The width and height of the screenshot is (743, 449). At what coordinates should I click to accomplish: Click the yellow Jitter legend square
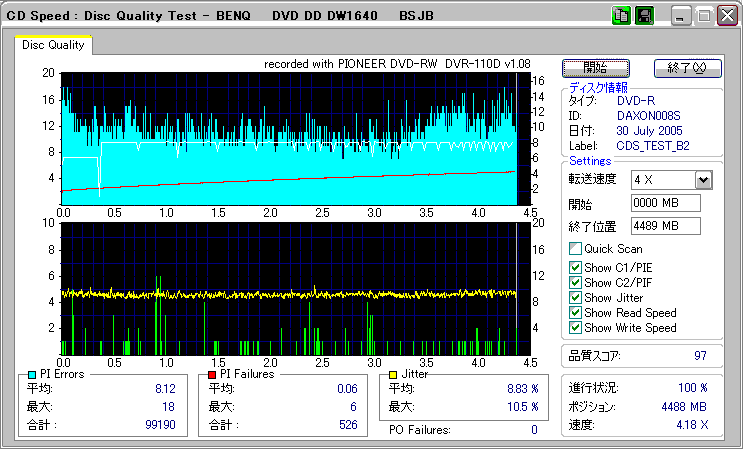point(395,374)
